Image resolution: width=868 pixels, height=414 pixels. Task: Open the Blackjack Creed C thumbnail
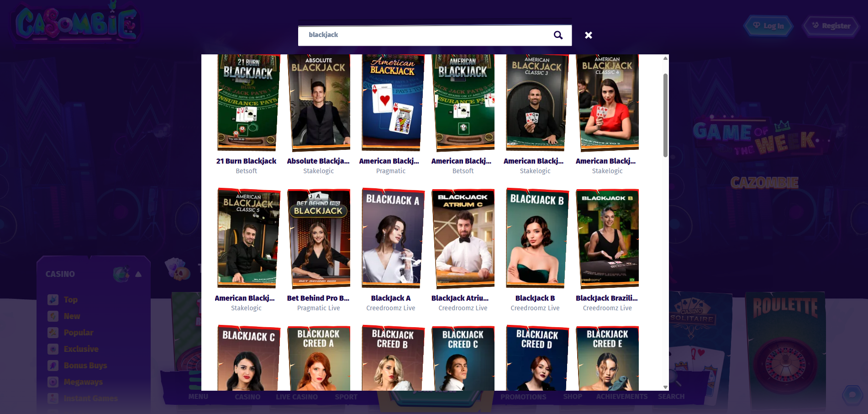[x=463, y=358]
